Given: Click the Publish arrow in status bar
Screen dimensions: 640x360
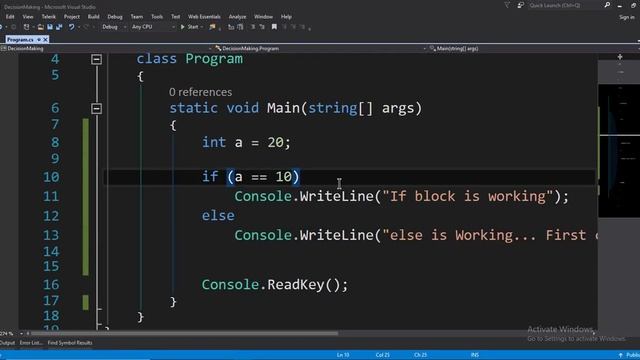Looking at the screenshot, I should pos(620,355).
